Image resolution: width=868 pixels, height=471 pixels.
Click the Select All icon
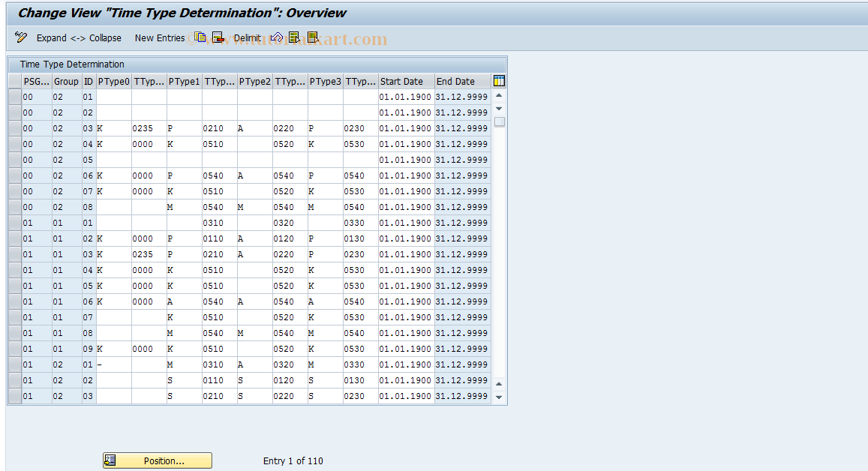295,37
